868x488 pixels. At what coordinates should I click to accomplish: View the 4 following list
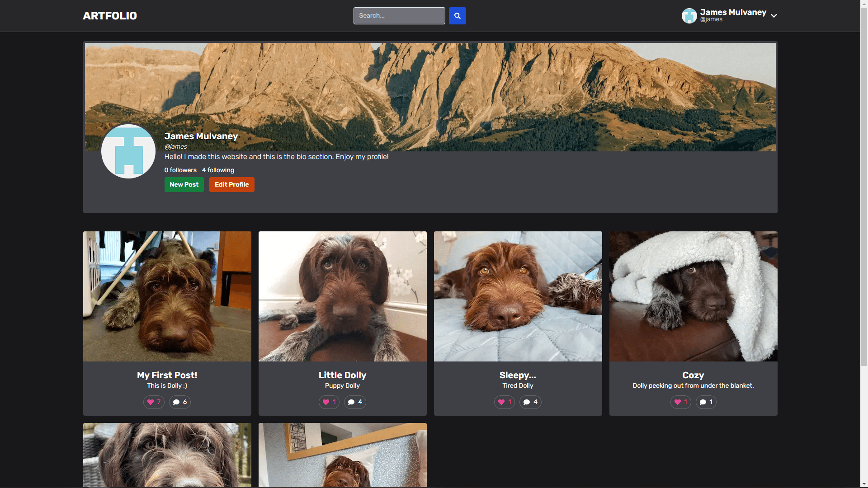218,170
